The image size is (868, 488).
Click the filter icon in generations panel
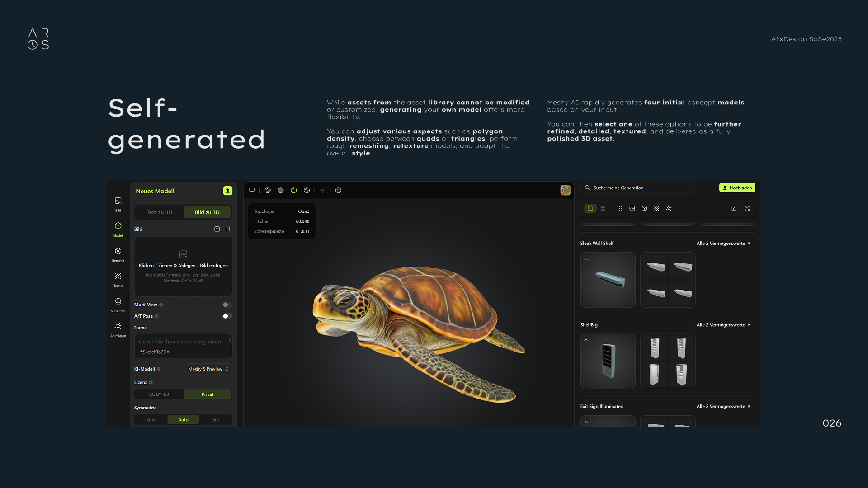[x=733, y=208]
